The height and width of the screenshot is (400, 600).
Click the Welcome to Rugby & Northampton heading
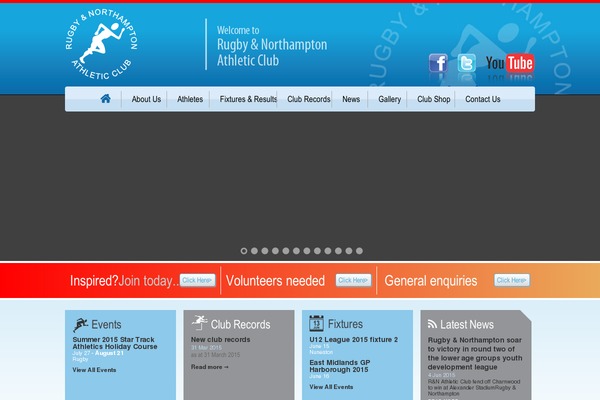click(x=272, y=46)
